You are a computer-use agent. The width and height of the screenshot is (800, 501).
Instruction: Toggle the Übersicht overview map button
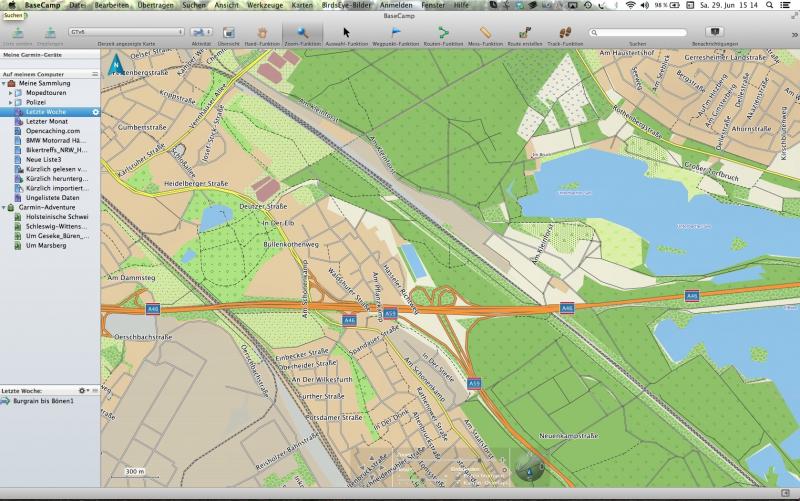228,33
